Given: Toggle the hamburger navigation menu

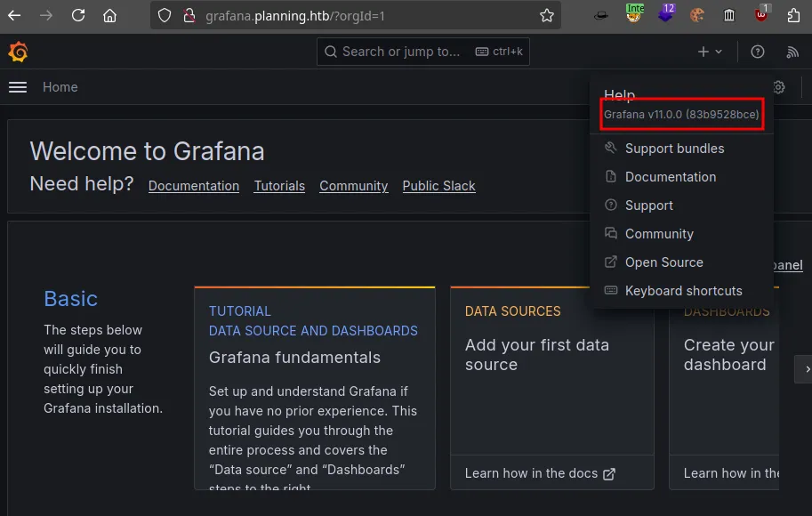Looking at the screenshot, I should tap(18, 87).
